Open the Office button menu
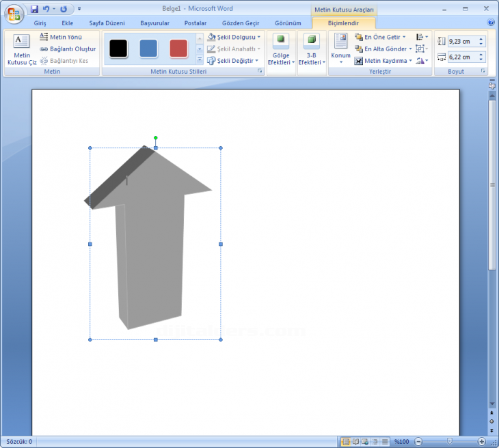Screen dimensions: 499x448 tap(14, 14)
